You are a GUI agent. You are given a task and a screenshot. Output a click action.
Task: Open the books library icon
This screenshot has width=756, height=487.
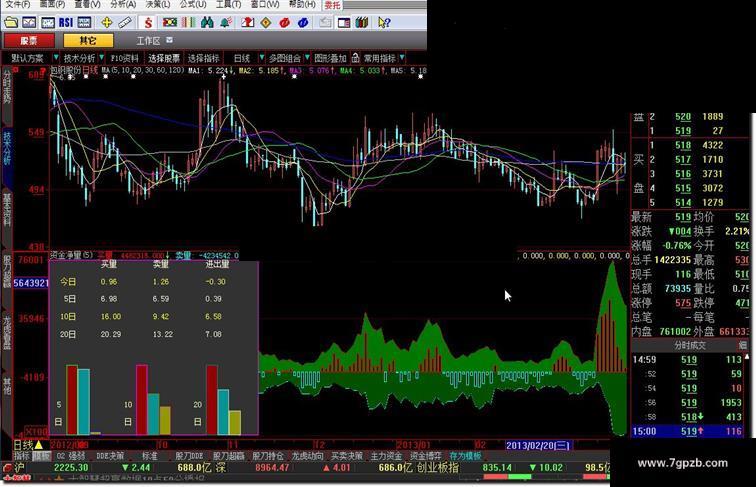click(x=362, y=23)
